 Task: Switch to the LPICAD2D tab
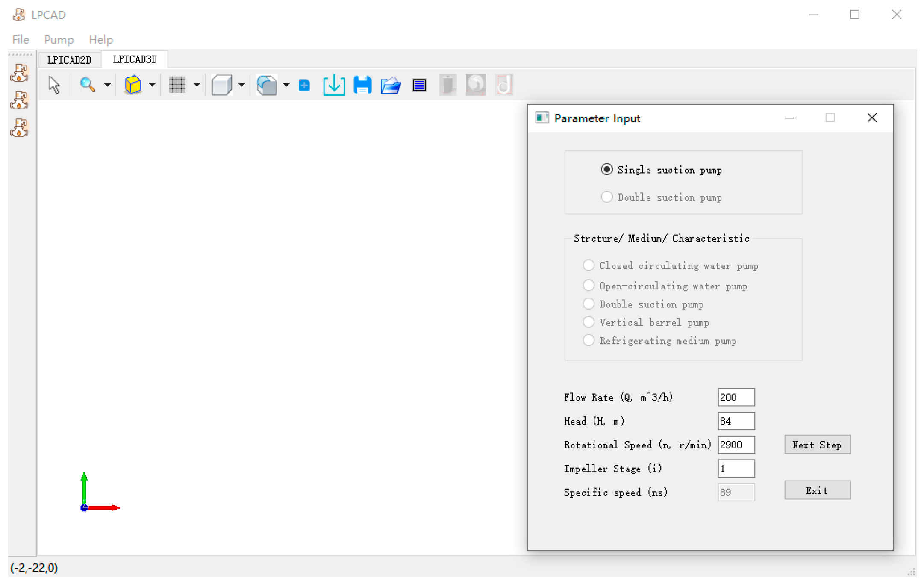tap(69, 60)
